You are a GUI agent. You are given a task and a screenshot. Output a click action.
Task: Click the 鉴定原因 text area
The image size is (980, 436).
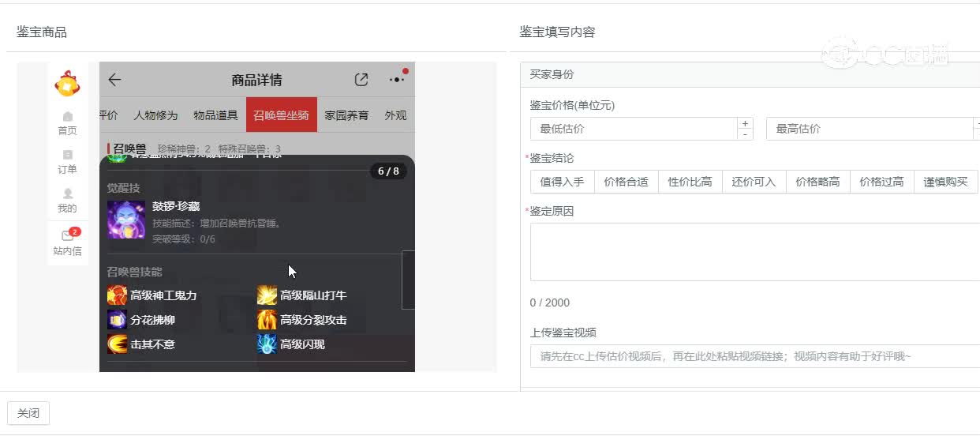[755, 252]
